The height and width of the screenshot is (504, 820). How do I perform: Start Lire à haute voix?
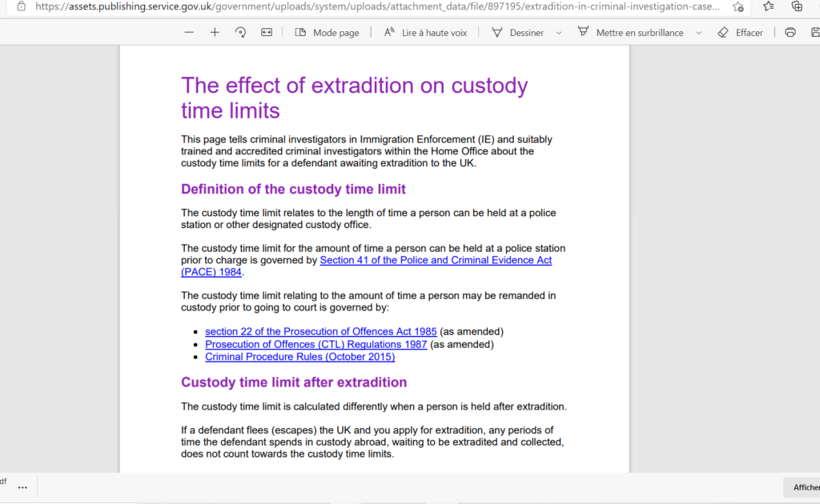[425, 32]
